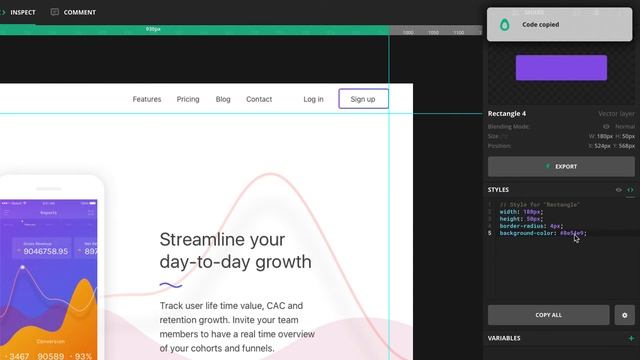The width and height of the screenshot is (640, 360).
Task: Add a new variable with plus icon
Action: (x=631, y=338)
